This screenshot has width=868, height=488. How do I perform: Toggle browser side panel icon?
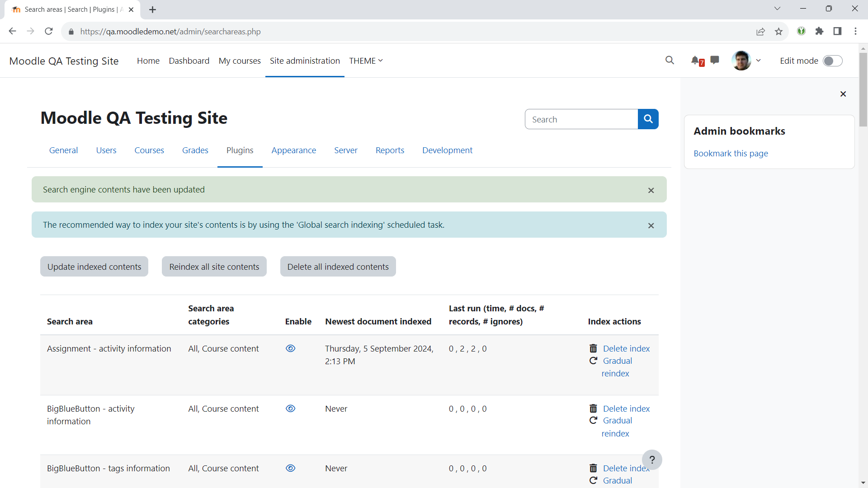pos(837,31)
